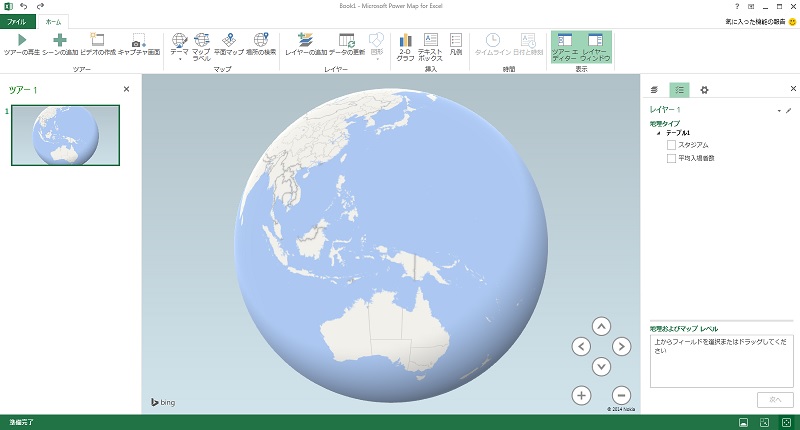Insert a 凡例 legend
The width and height of the screenshot is (800, 430).
coord(456,44)
